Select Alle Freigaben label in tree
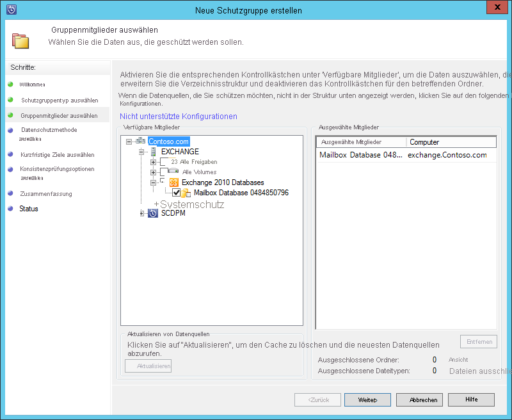The height and width of the screenshot is (420, 512). 194,162
